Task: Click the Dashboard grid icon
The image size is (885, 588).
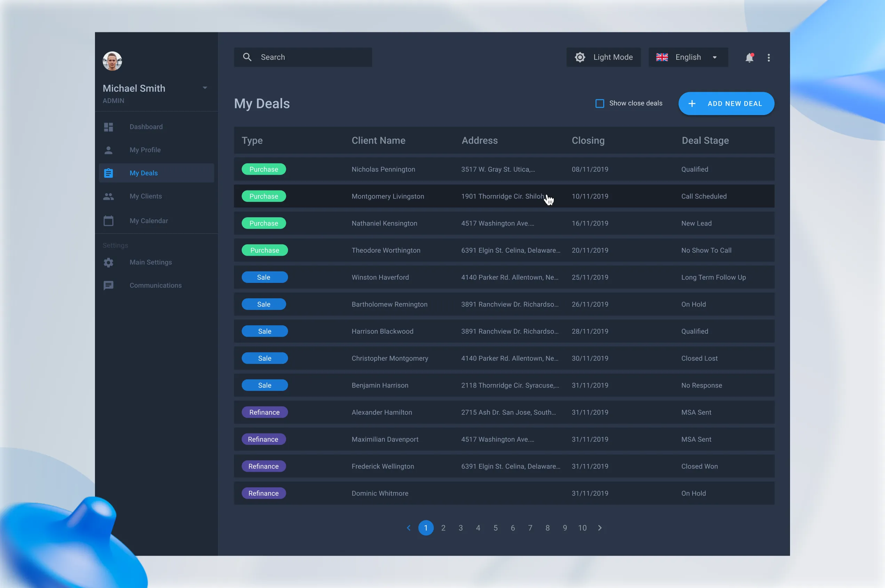Action: pyautogui.click(x=109, y=127)
